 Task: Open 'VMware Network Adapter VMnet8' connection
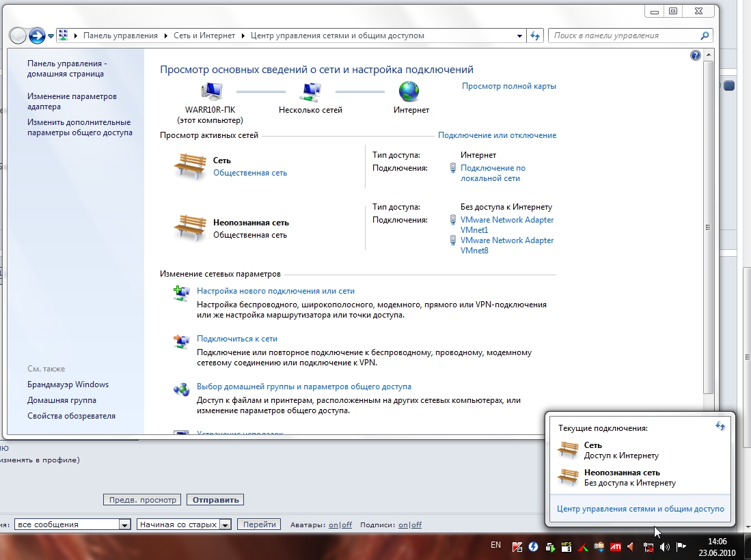(x=507, y=246)
